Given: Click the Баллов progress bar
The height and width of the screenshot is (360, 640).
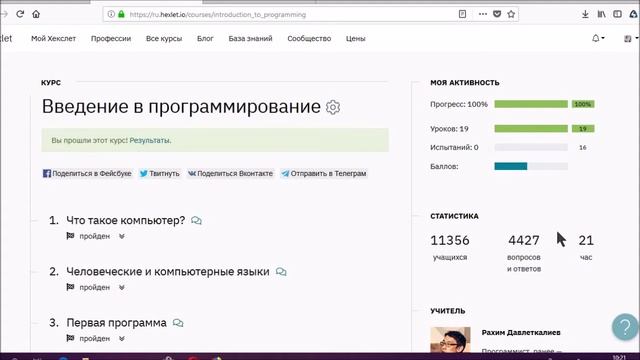Looking at the screenshot, I should point(531,166).
